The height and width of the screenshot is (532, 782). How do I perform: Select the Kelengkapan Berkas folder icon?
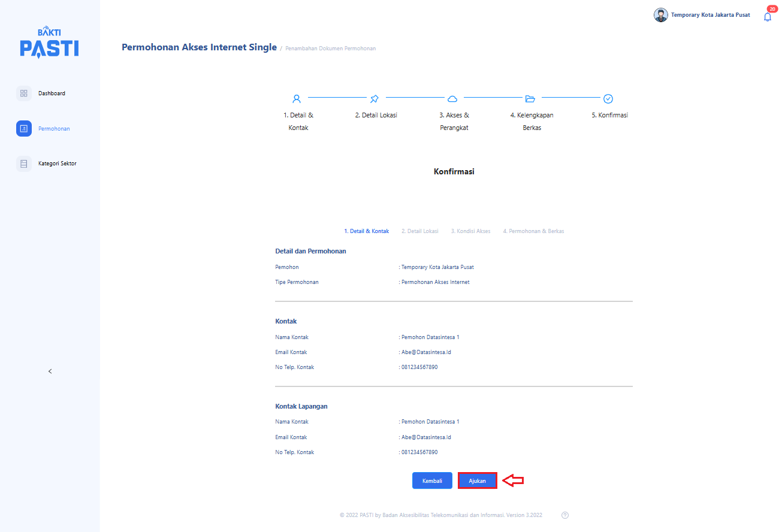pos(530,98)
